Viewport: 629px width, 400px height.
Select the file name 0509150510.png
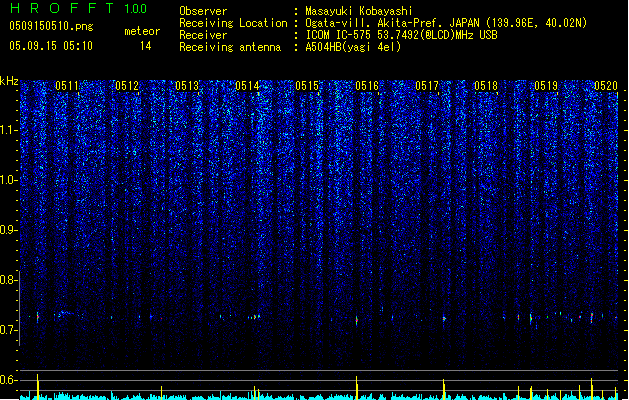[51, 26]
